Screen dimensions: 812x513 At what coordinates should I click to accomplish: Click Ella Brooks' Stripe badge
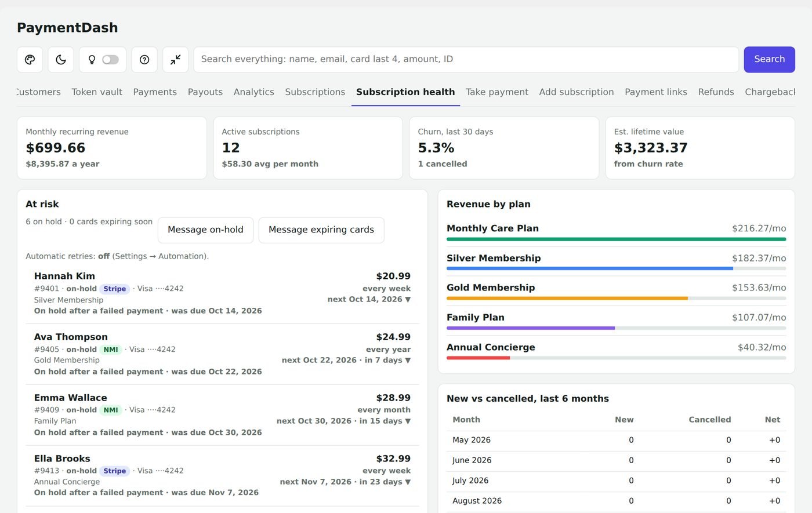115,471
